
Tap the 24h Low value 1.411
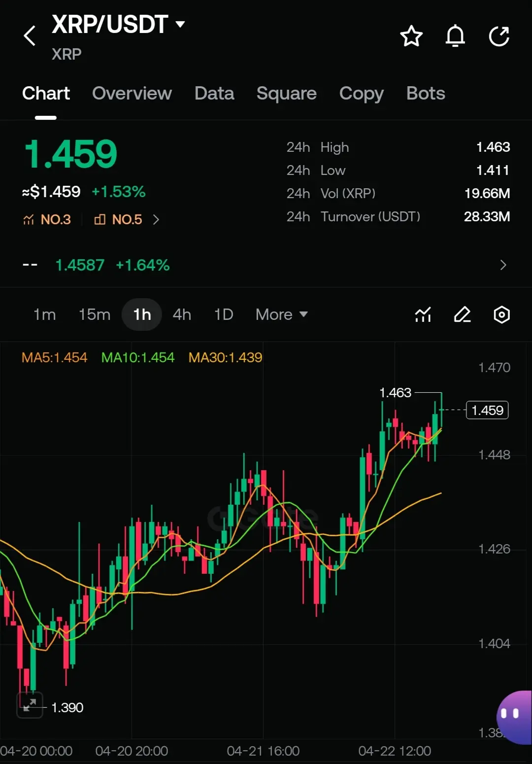pyautogui.click(x=493, y=170)
